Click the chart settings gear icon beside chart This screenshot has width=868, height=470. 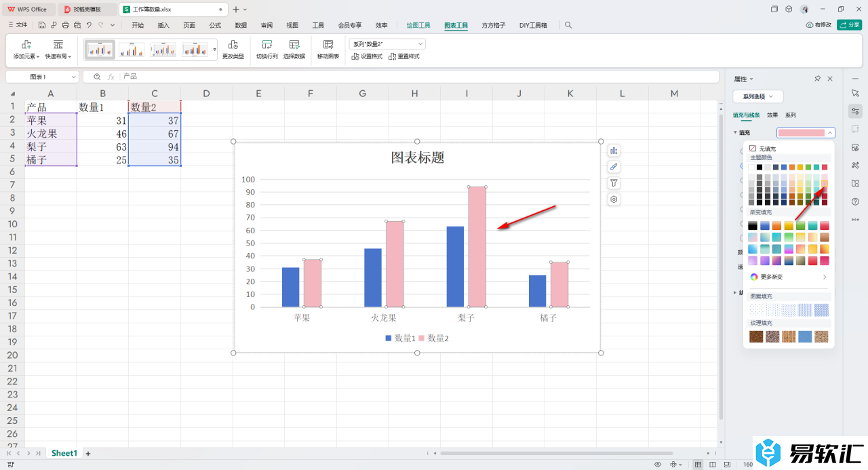point(614,199)
